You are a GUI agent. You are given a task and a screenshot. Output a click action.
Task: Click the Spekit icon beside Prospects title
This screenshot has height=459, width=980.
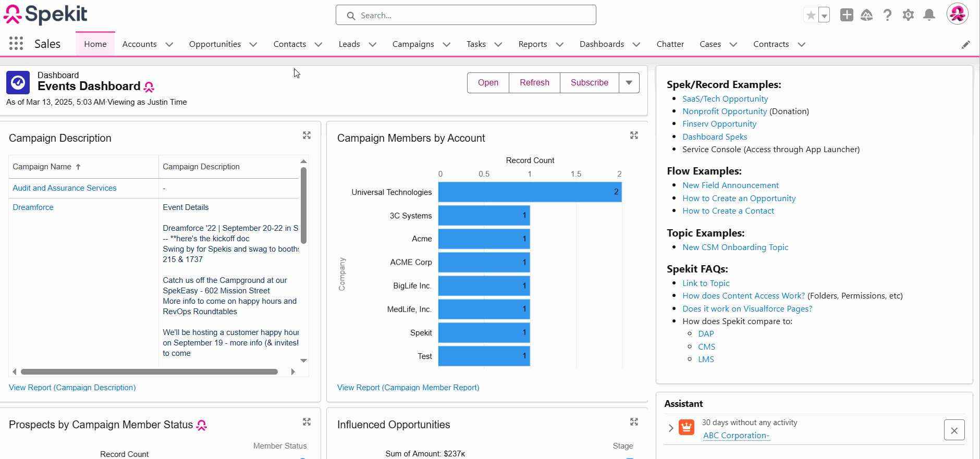(x=202, y=425)
